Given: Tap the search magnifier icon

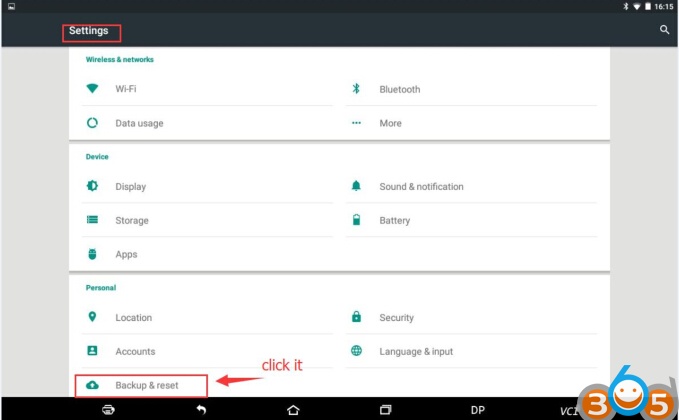Looking at the screenshot, I should (x=664, y=30).
